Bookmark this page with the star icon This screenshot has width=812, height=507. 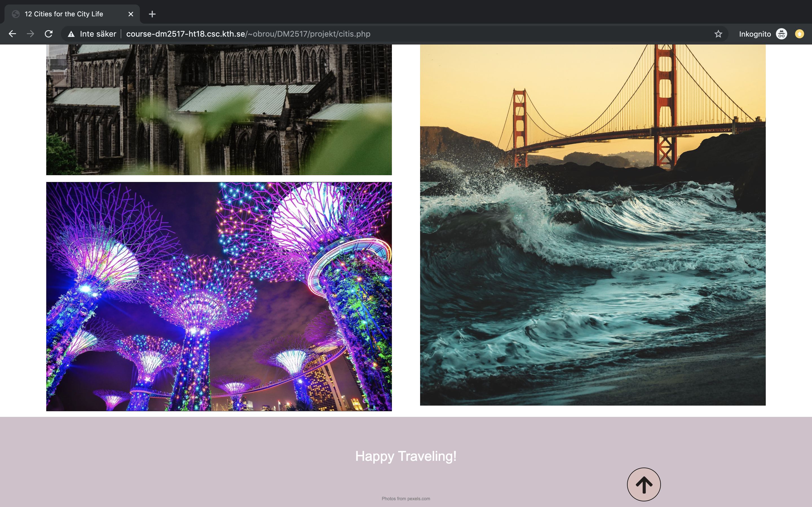tap(718, 34)
